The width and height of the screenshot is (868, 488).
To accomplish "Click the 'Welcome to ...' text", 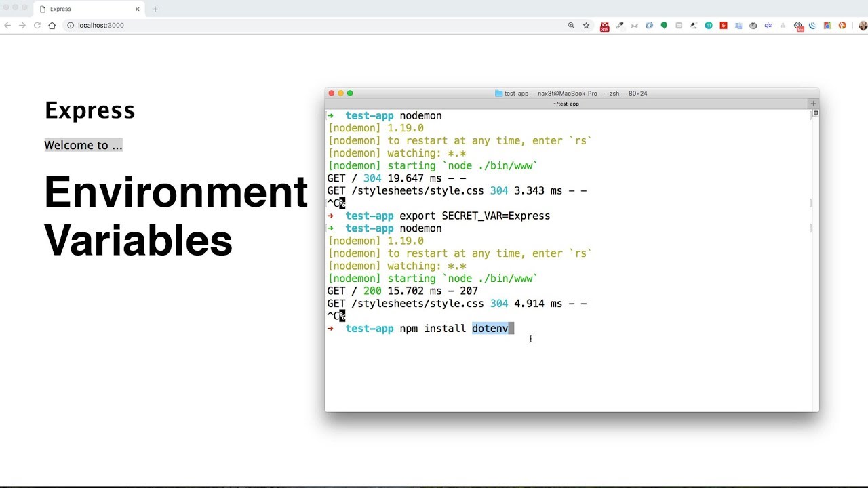I will pyautogui.click(x=83, y=145).
